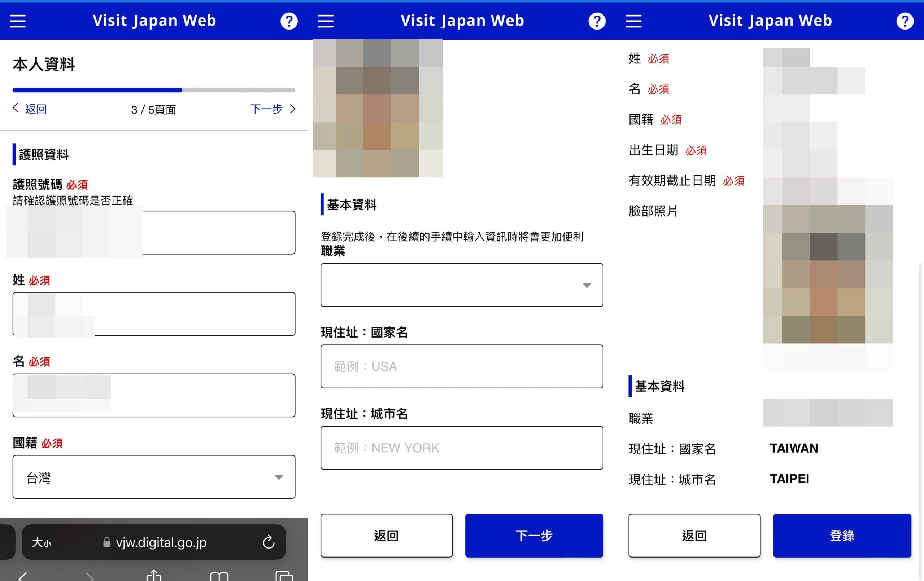
Task: Open hamburger menu in right panel
Action: 633,21
